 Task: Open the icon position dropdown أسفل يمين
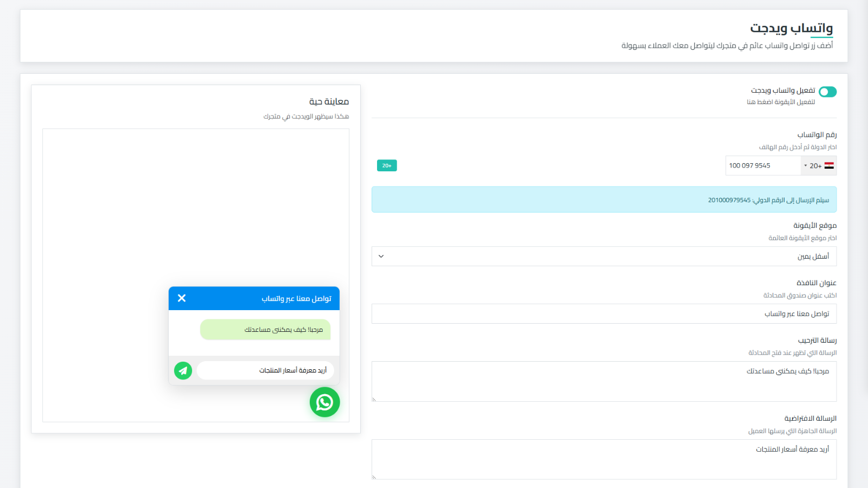[604, 256]
